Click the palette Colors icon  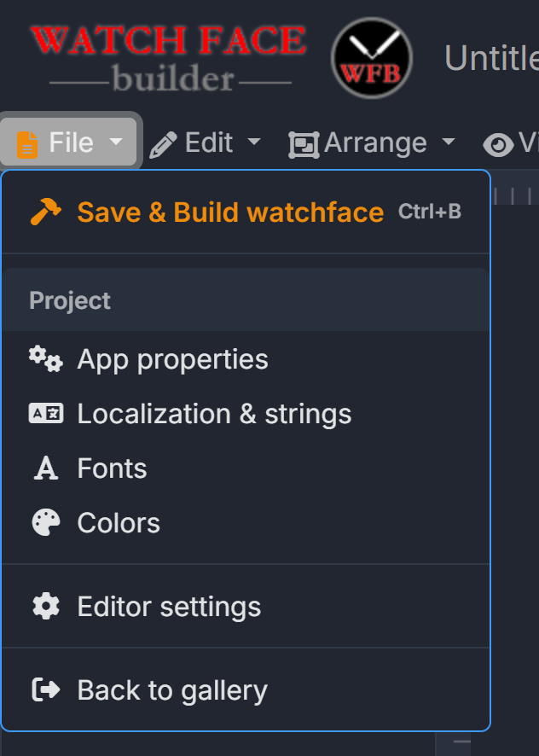(46, 523)
